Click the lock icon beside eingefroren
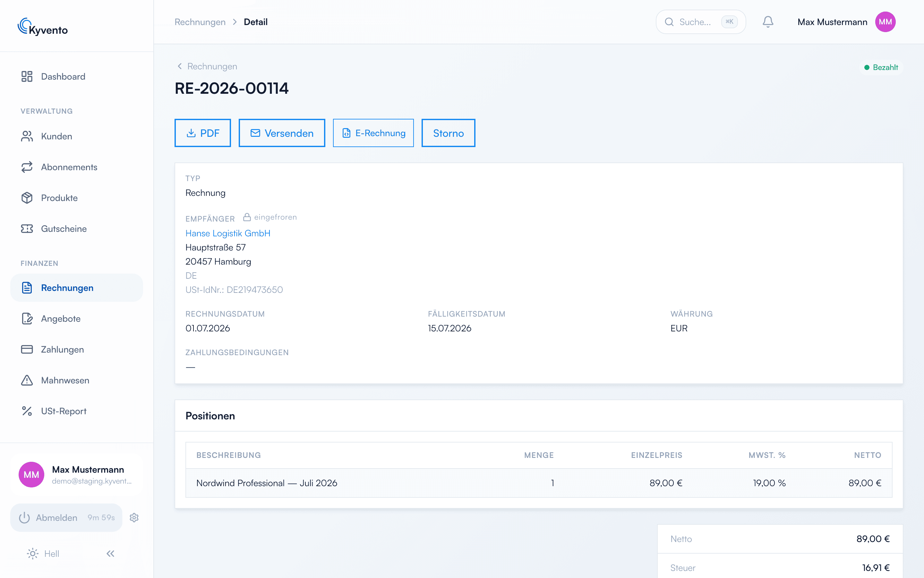Screen dimensions: 924x578 point(247,217)
